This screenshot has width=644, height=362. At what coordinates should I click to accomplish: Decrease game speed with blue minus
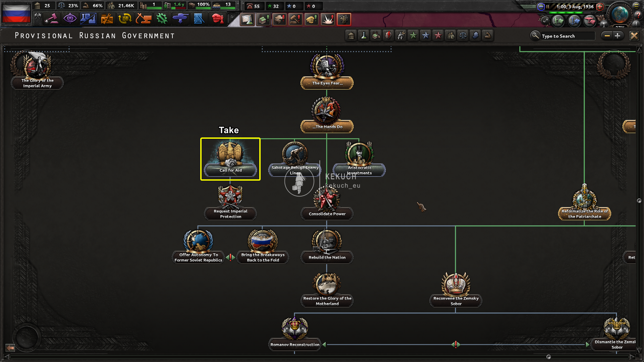coord(541,6)
